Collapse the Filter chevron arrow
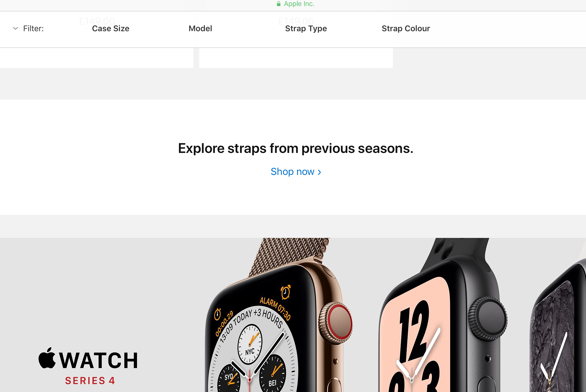Viewport: 586px width, 392px height. (16, 28)
